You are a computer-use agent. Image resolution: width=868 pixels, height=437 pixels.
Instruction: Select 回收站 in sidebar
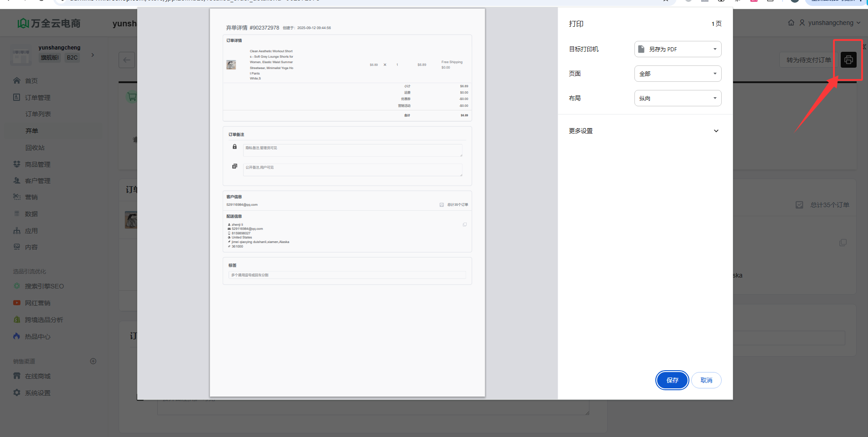35,148
